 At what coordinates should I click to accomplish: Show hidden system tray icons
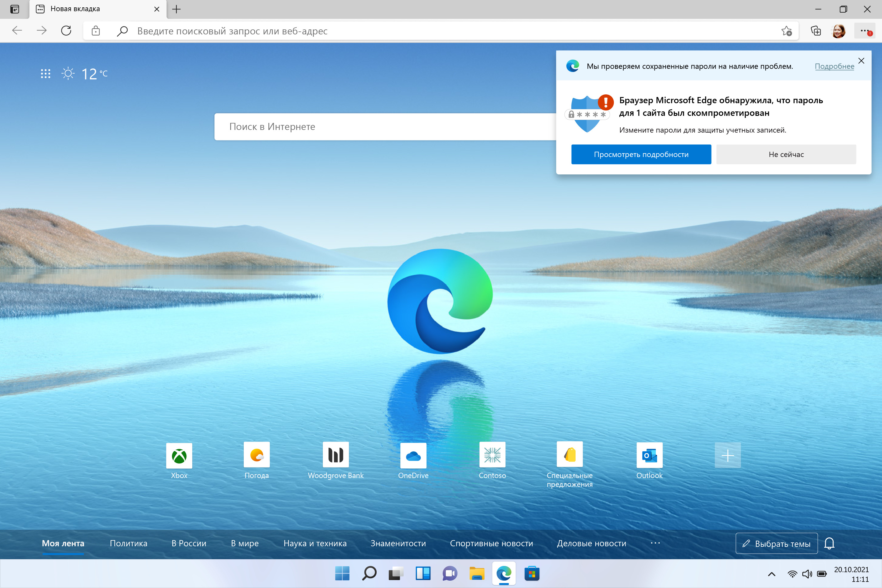click(x=772, y=574)
